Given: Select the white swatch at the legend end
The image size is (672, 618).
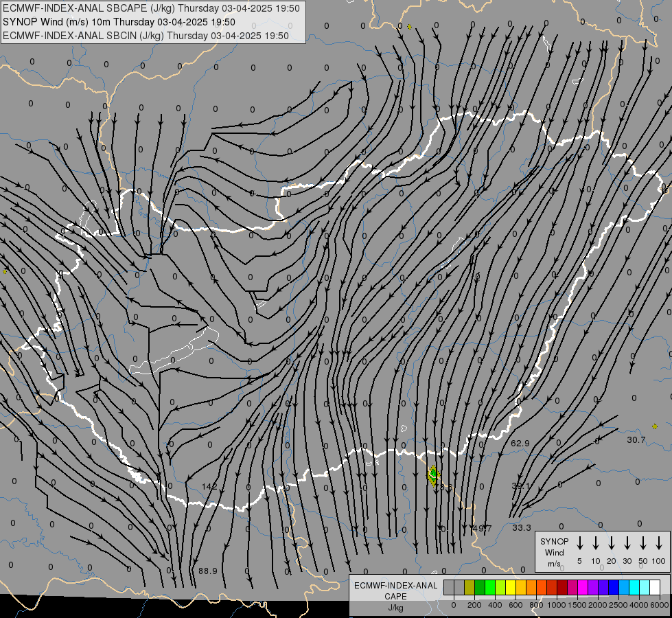Looking at the screenshot, I should point(654,588).
